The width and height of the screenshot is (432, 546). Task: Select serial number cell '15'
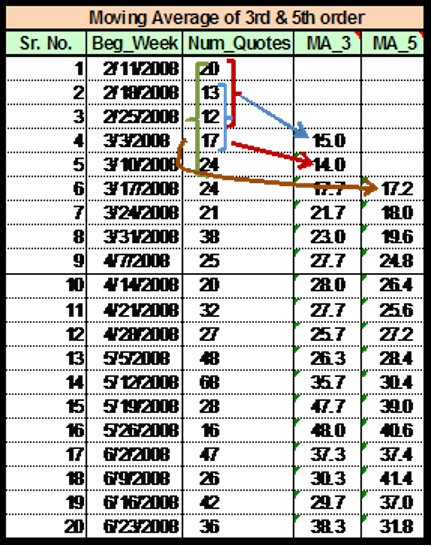46,406
